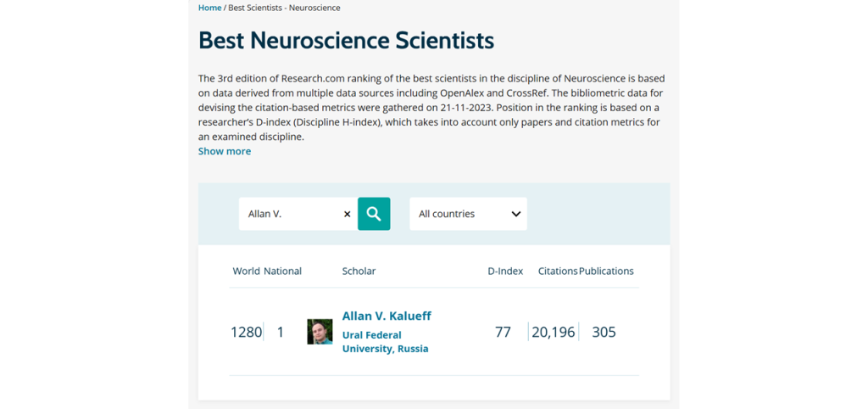
Task: Click the Citations column header
Action: [558, 271]
